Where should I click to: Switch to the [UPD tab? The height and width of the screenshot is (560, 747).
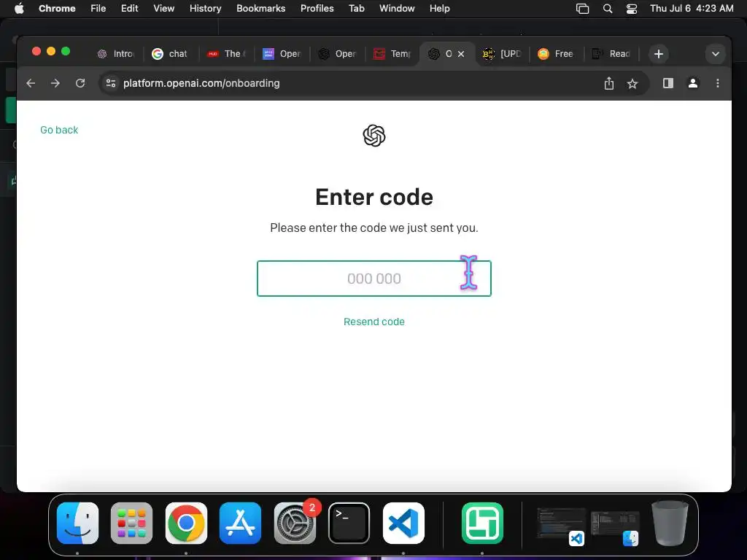(502, 54)
